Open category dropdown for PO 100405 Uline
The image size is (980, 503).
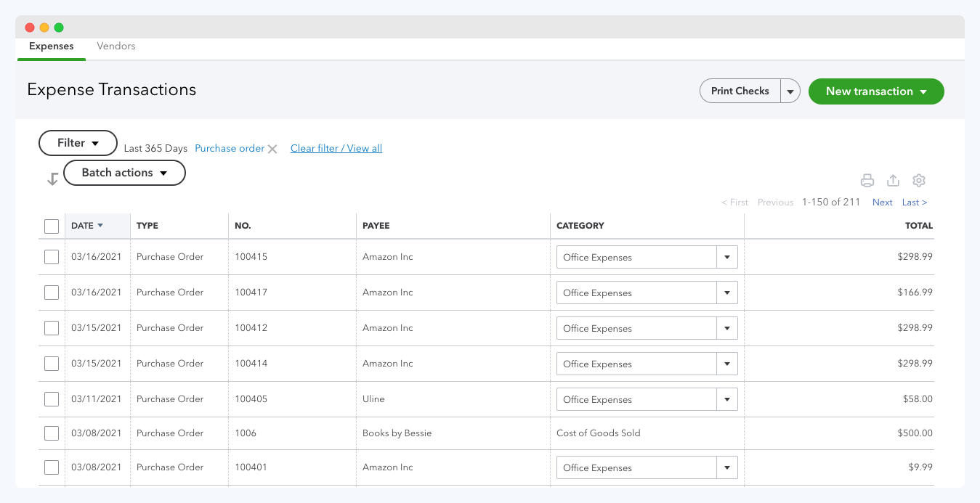(726, 398)
